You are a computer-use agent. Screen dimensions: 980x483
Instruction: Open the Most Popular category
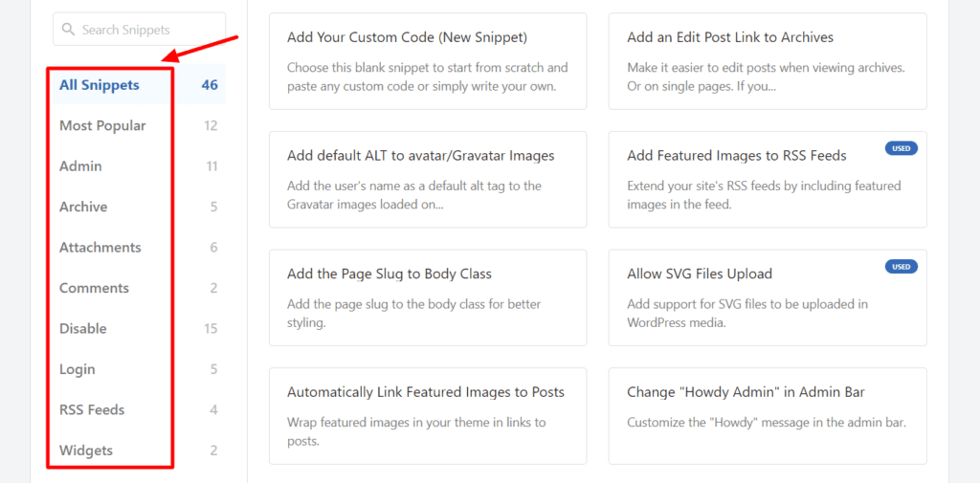pyautogui.click(x=102, y=125)
